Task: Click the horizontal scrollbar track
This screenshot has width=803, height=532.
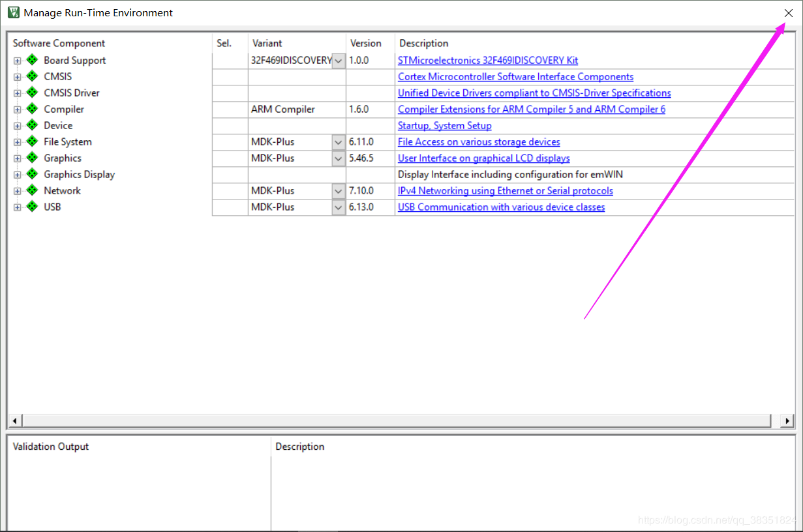Action: click(x=397, y=421)
